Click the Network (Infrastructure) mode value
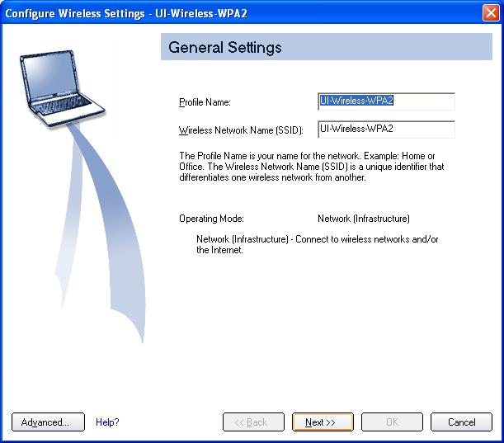504x443 pixels. 363,219
